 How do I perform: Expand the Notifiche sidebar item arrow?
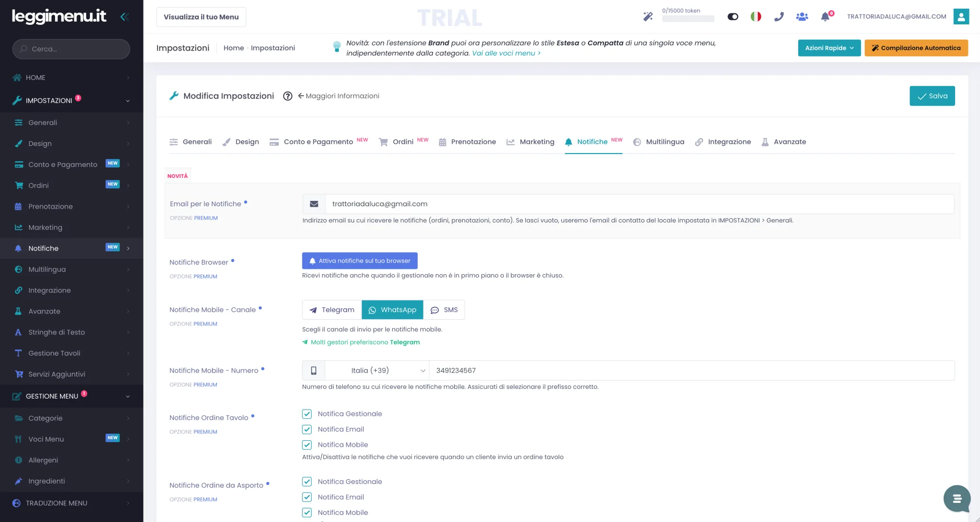[x=128, y=248]
